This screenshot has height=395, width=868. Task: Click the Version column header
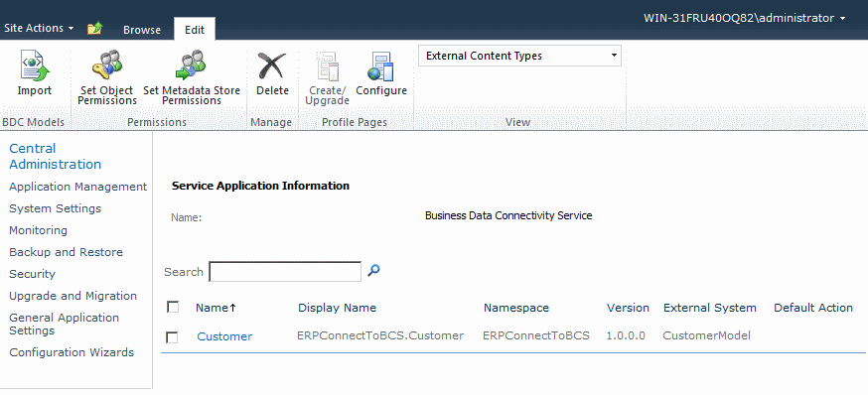click(x=628, y=308)
